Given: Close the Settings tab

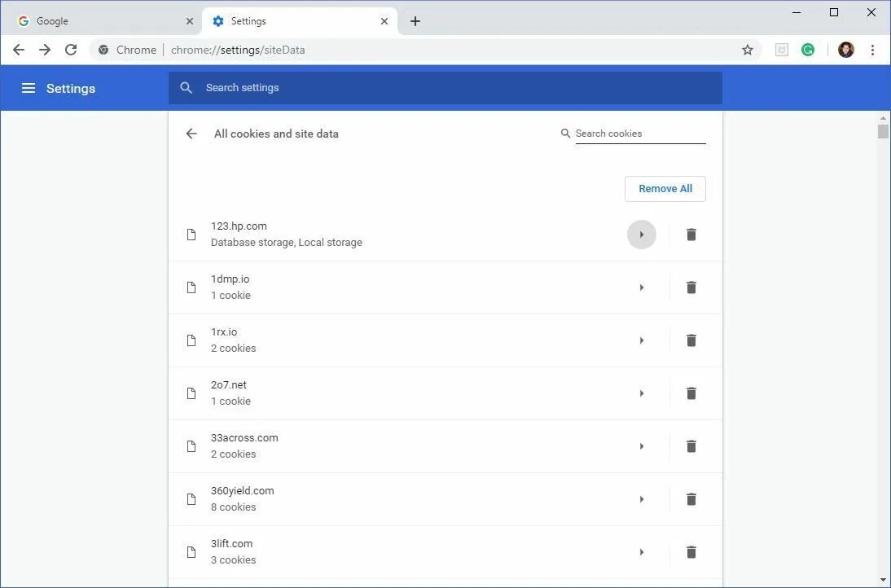Looking at the screenshot, I should tap(384, 21).
